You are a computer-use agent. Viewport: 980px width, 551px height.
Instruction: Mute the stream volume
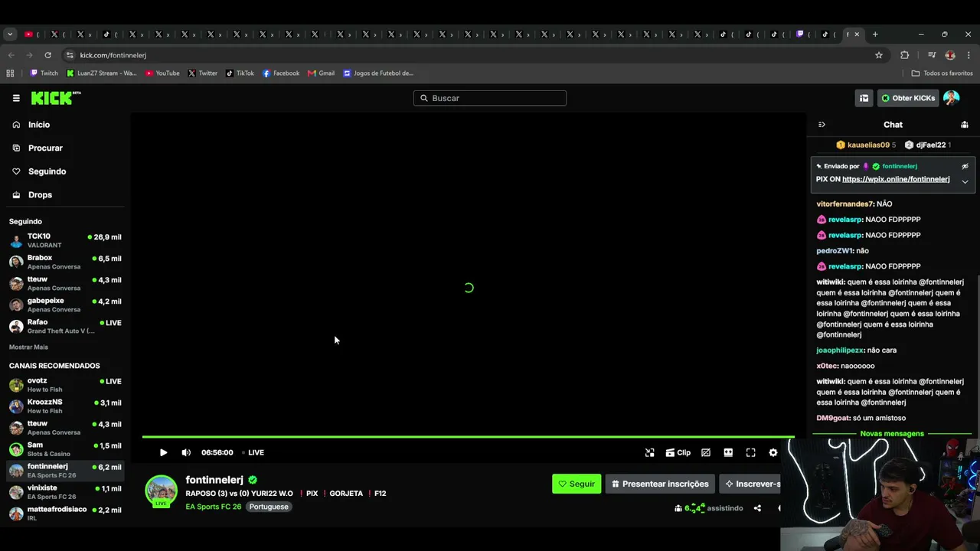click(186, 452)
